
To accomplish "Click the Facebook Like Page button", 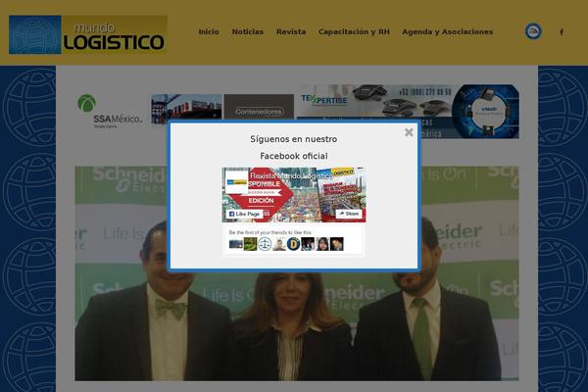I will (x=244, y=214).
